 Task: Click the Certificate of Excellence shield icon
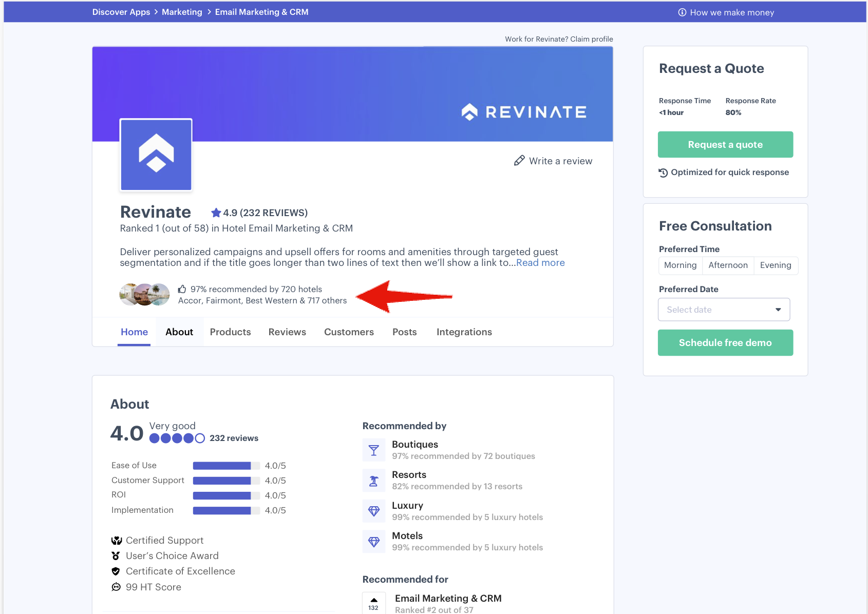[x=116, y=571]
